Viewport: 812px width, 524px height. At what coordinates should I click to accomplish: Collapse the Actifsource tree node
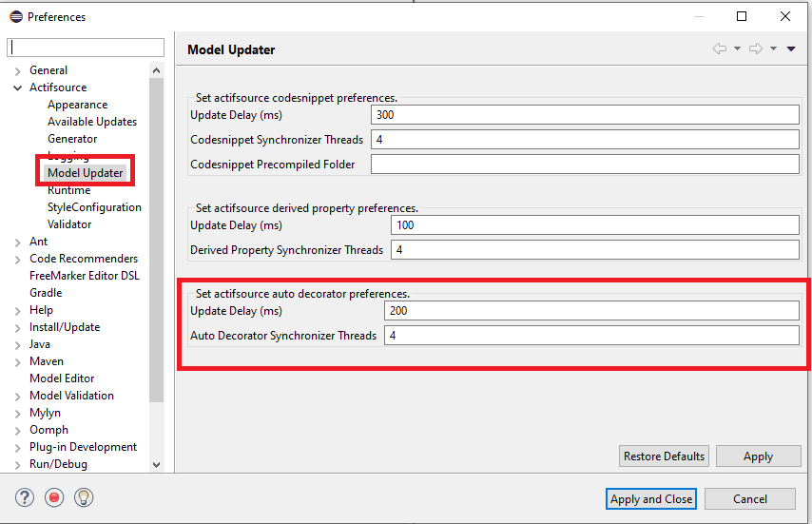tap(17, 87)
